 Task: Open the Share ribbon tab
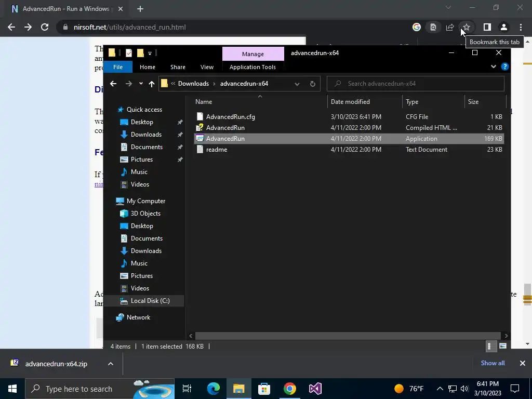[178, 67]
